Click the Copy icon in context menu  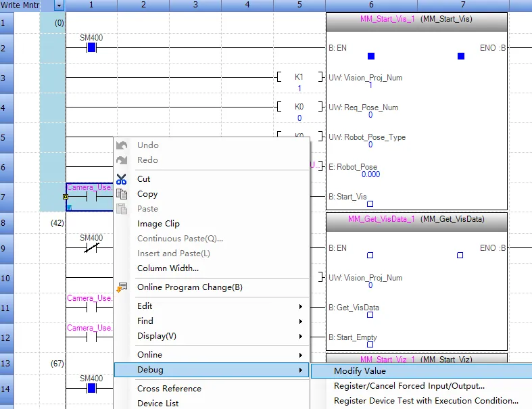(122, 194)
